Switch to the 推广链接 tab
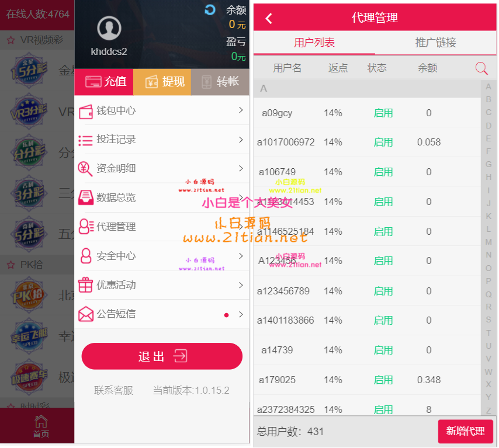Screen dimensions: 499x448 pyautogui.click(x=436, y=42)
